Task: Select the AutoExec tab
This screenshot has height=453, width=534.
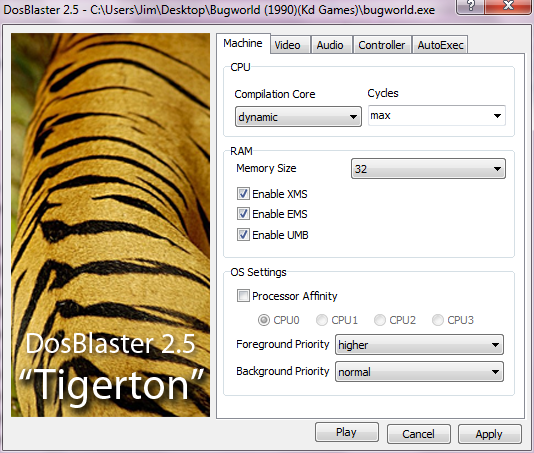Action: tap(440, 45)
